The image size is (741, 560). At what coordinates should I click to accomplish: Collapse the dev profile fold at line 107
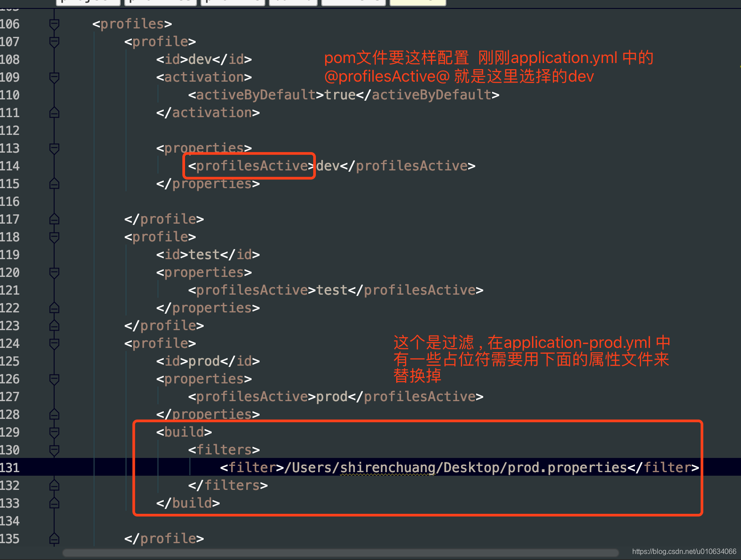click(54, 42)
